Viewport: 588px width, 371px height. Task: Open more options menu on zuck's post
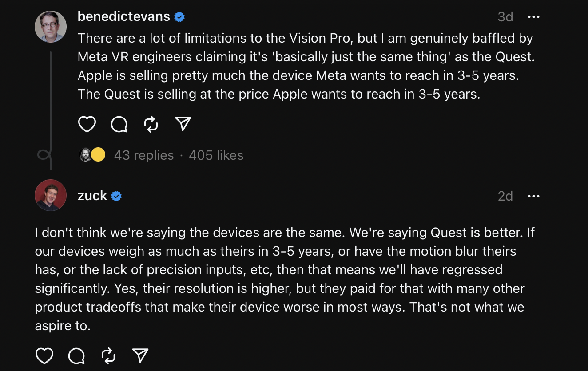533,196
